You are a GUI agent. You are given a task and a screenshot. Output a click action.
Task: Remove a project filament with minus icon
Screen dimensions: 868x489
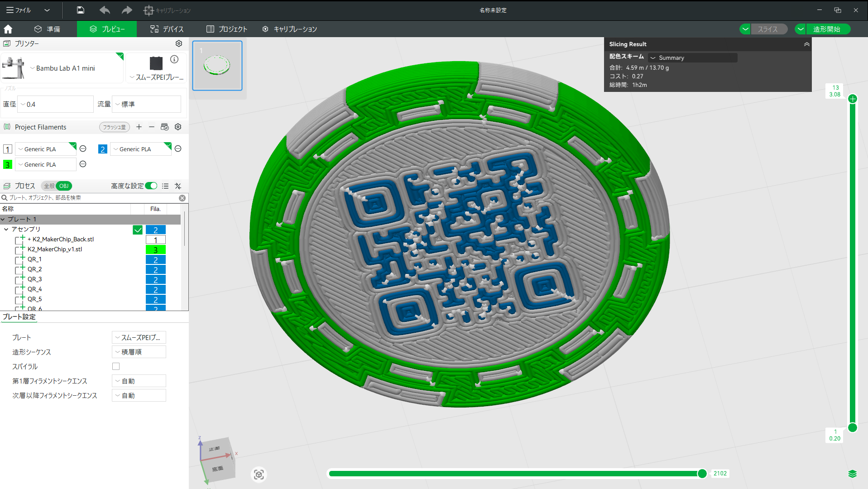point(152,127)
